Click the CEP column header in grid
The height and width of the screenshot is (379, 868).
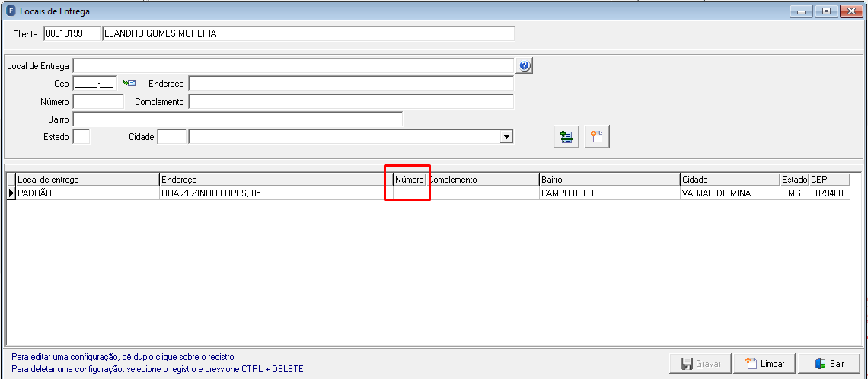[x=829, y=180]
